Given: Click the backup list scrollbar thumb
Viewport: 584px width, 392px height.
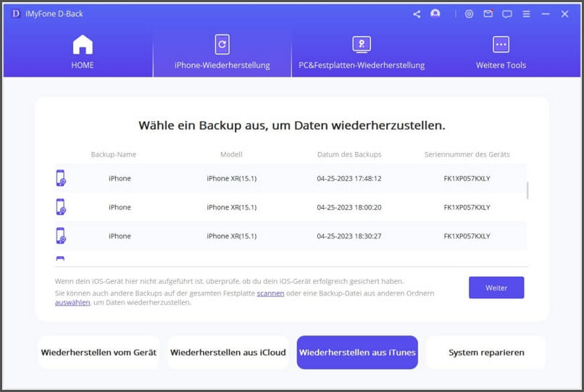Looking at the screenshot, I should [x=527, y=191].
